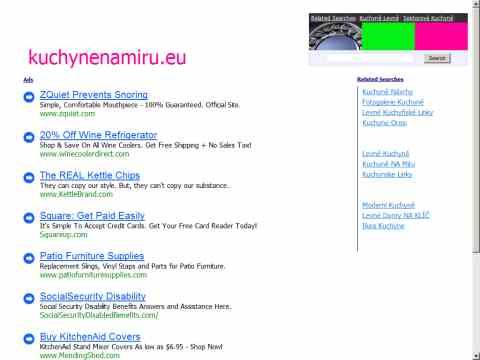The height and width of the screenshot is (360, 480).
Task: Click the bullet icon beside Wine Refrigerator ad
Action: pos(29,137)
